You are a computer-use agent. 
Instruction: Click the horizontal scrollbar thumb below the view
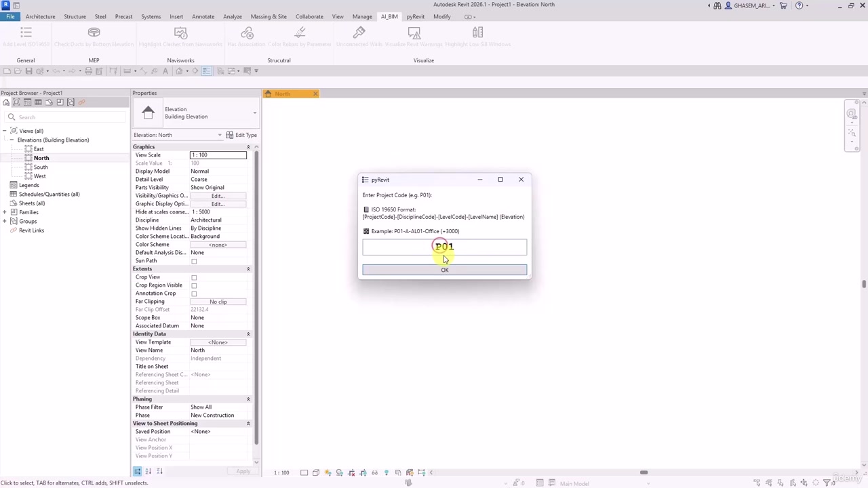click(x=644, y=472)
